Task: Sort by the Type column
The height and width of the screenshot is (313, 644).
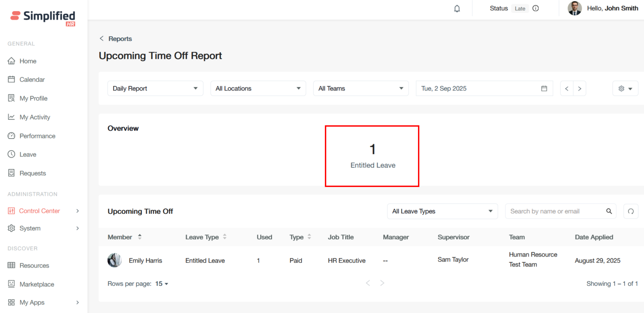Action: [309, 237]
